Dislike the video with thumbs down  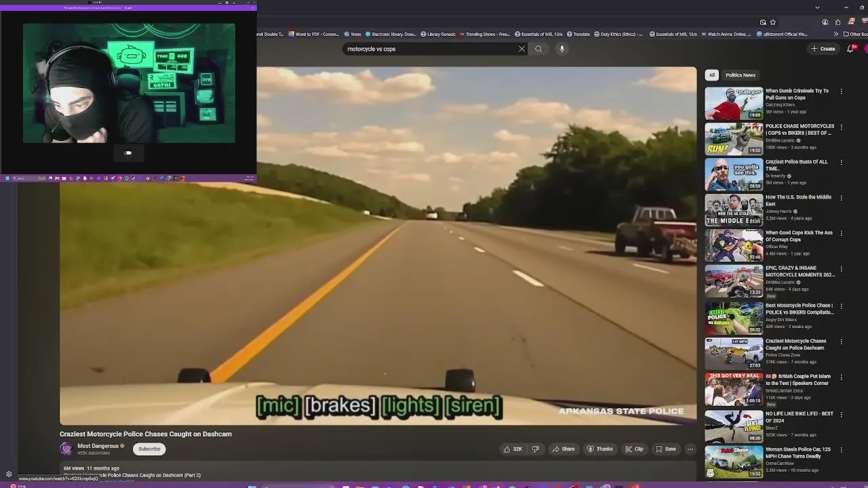point(535,449)
